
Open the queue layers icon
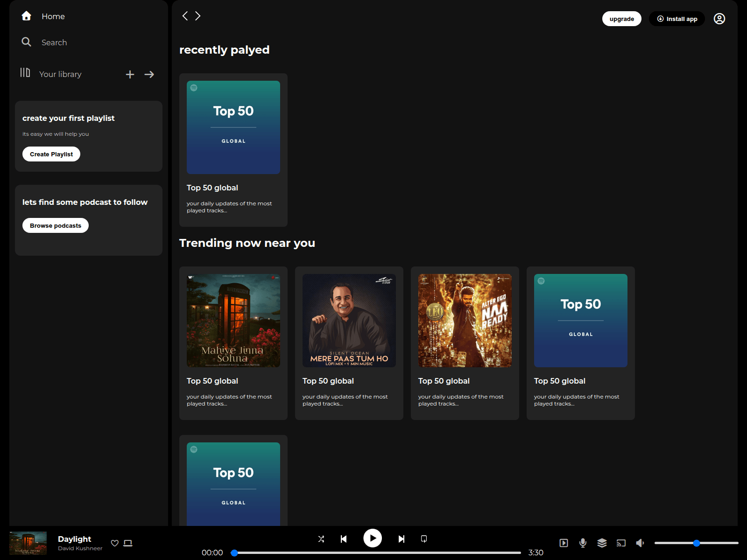click(602, 543)
